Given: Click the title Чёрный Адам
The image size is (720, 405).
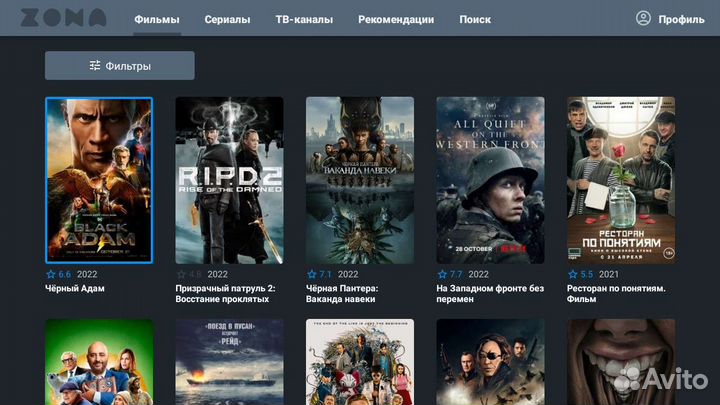Looking at the screenshot, I should click(x=75, y=288).
